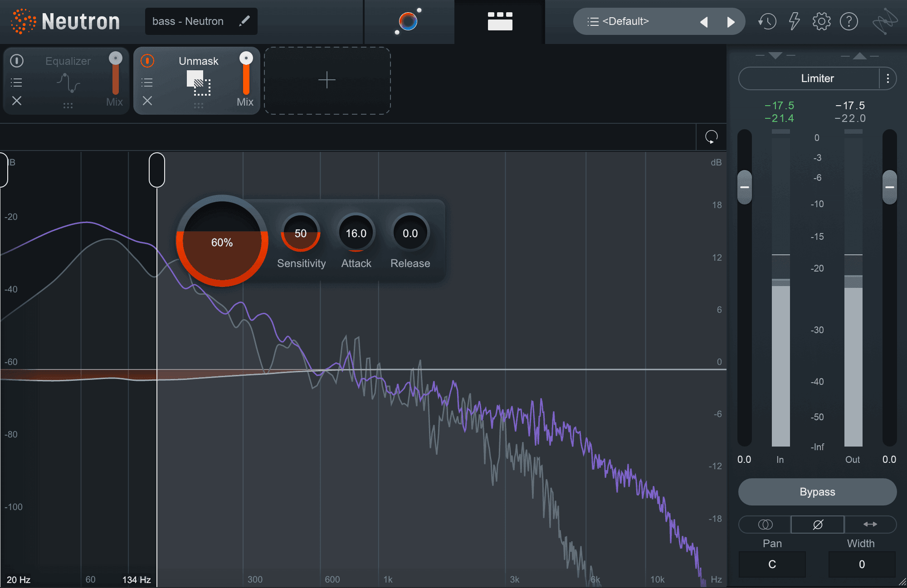Open the help question mark icon
907x588 pixels.
(x=849, y=21)
